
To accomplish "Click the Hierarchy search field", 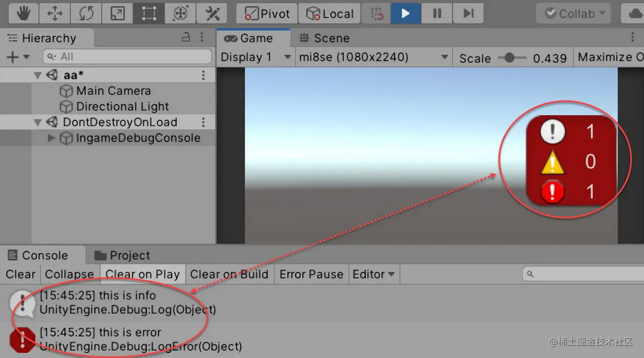I will (x=127, y=56).
